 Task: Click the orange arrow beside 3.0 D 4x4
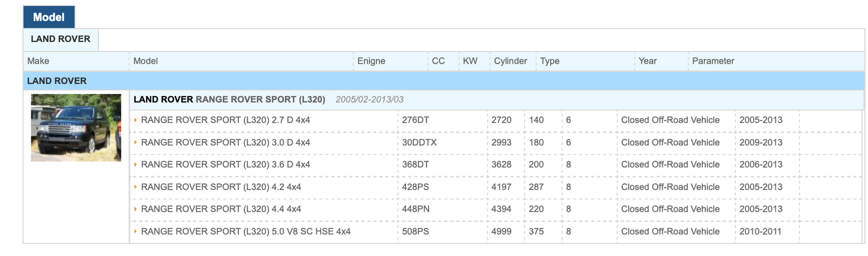pos(136,143)
